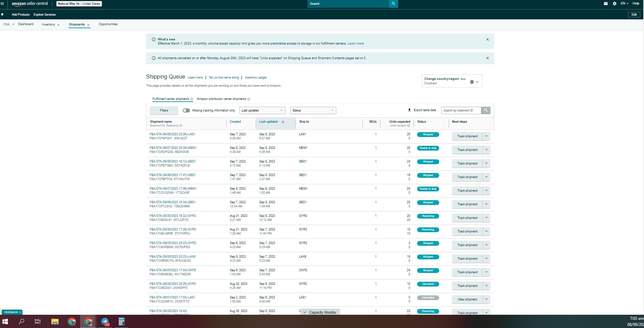This screenshot has height=328, width=644.
Task: Open the Opportunities tab
Action: point(108,24)
